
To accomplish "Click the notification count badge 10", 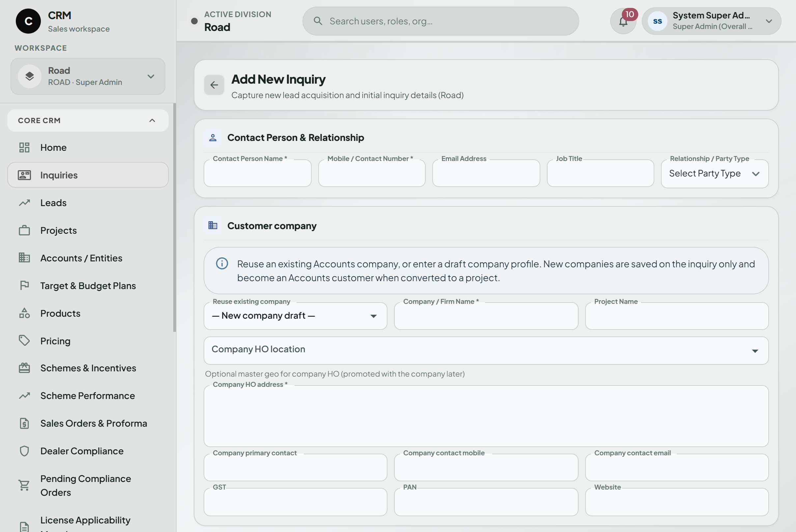I will (630, 14).
